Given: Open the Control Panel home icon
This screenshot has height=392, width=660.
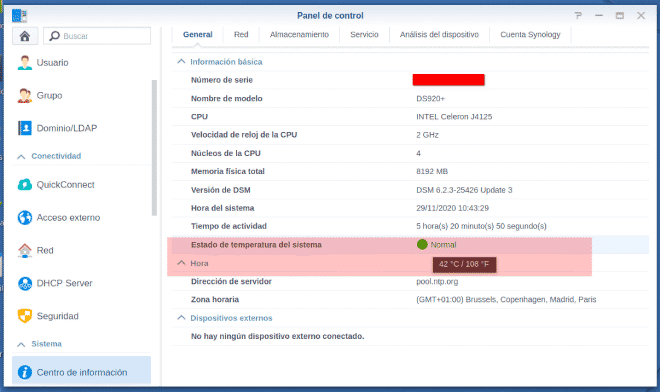Looking at the screenshot, I should pyautogui.click(x=25, y=36).
